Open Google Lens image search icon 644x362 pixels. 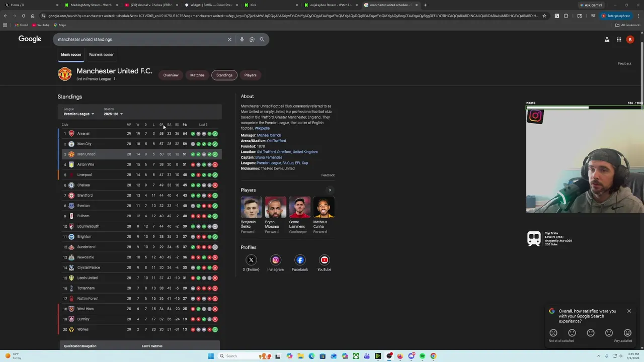252,39
